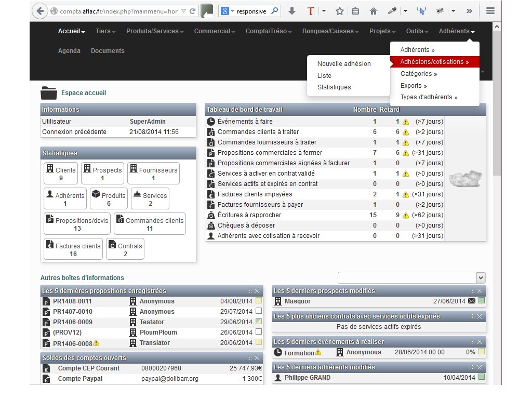Click the Espace accueil folder icon

point(48,93)
